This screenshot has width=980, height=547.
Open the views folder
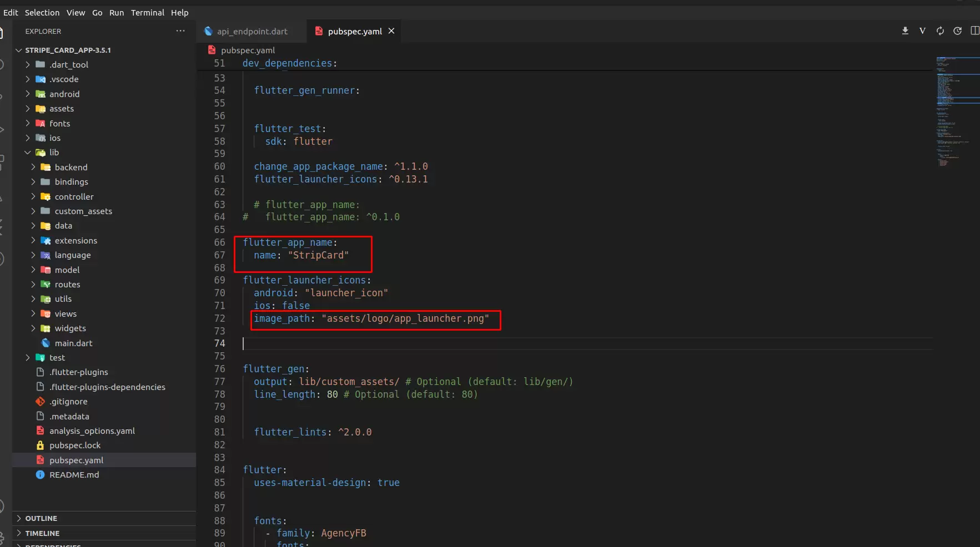click(66, 313)
